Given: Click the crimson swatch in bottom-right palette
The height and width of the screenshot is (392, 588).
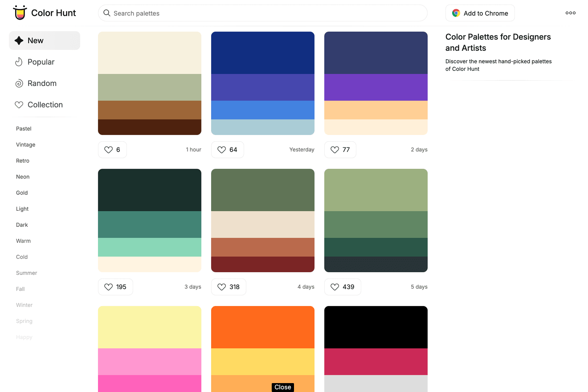Looking at the screenshot, I should 376,362.
